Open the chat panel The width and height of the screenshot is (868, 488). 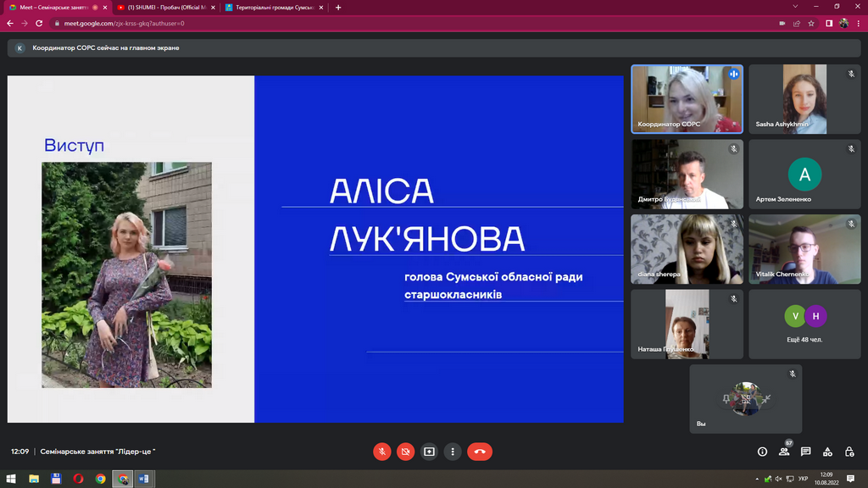tap(806, 452)
